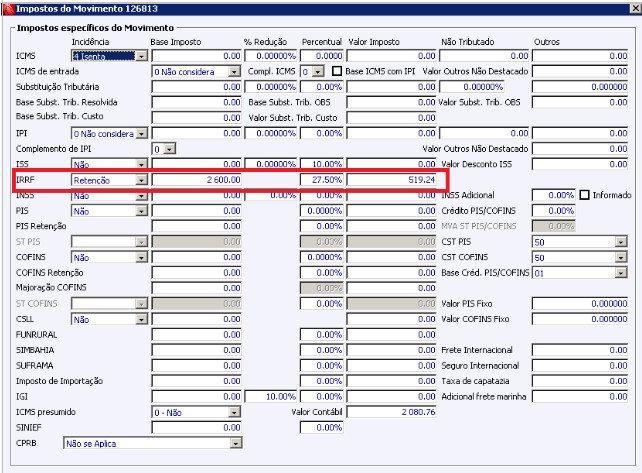Click ICMS Outros field
The image size is (642, 473).
pyautogui.click(x=580, y=56)
